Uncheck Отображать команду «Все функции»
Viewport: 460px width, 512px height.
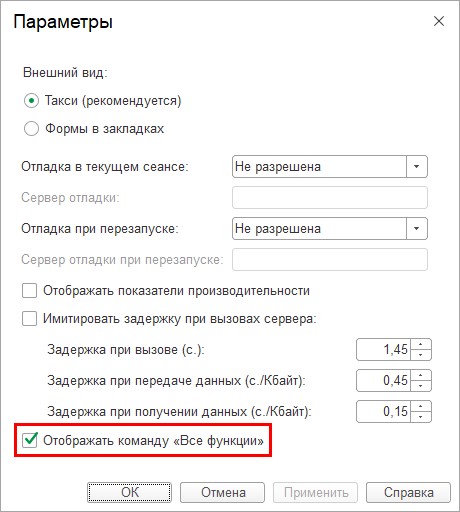click(x=29, y=440)
